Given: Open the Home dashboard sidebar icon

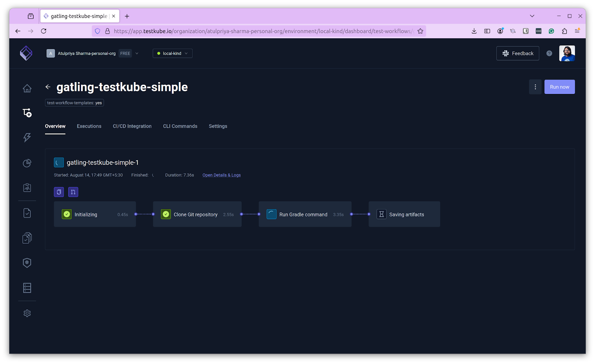Looking at the screenshot, I should coord(27,88).
